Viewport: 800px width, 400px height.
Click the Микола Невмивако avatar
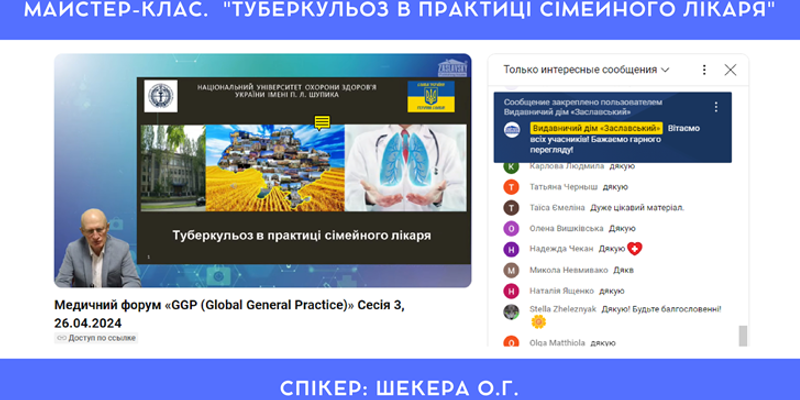coord(511,270)
